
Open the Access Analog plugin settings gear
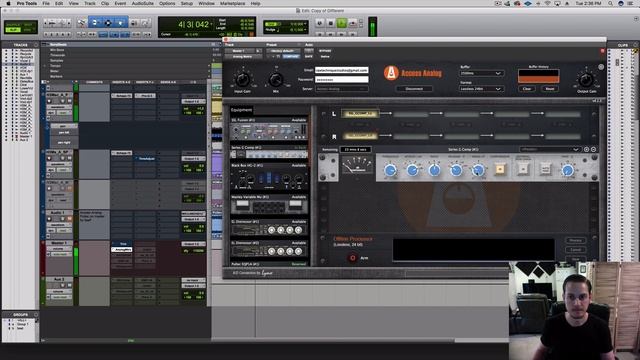pyautogui.click(x=601, y=67)
